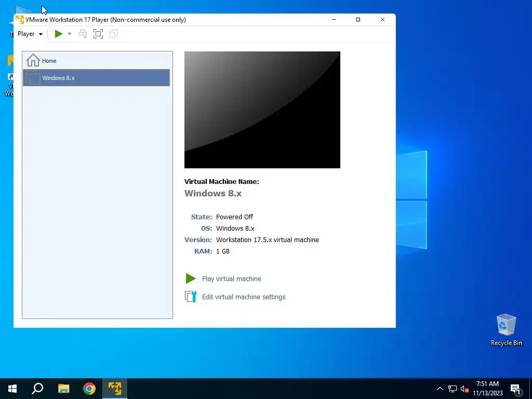
Task: Click the wrench settings icon
Action: [x=191, y=297]
